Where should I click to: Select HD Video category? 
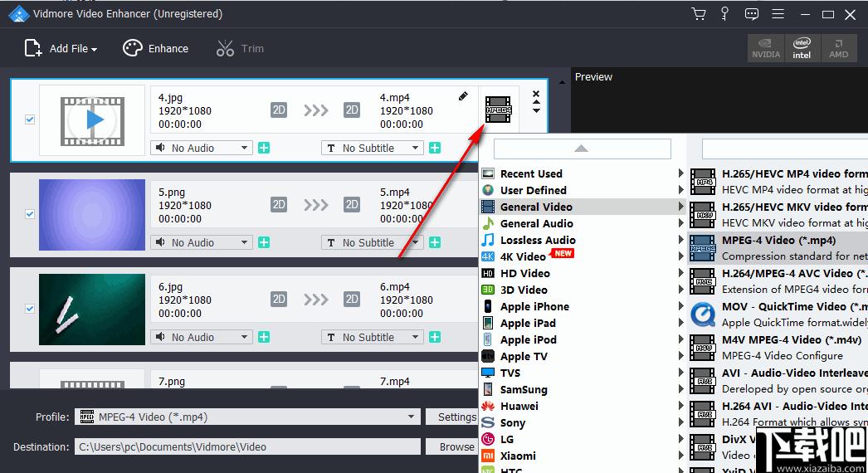point(583,274)
